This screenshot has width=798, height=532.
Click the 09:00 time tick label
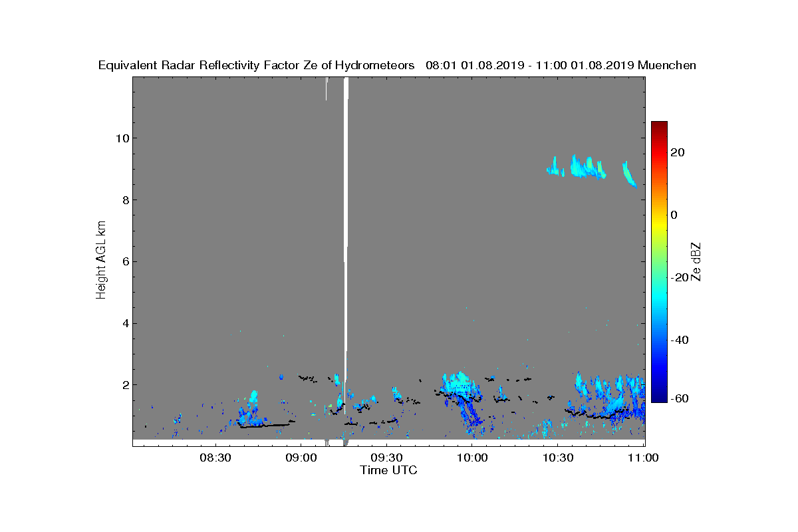pos(301,458)
